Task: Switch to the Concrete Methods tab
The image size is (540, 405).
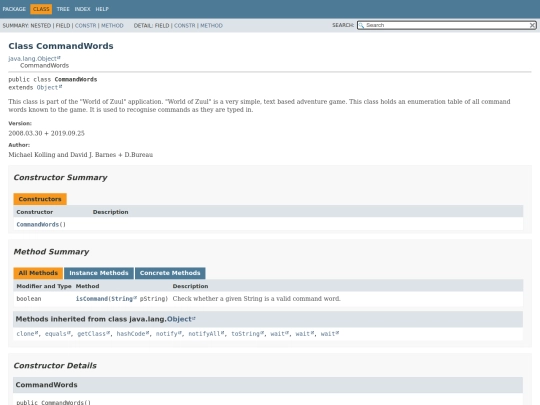Action: coord(170,273)
